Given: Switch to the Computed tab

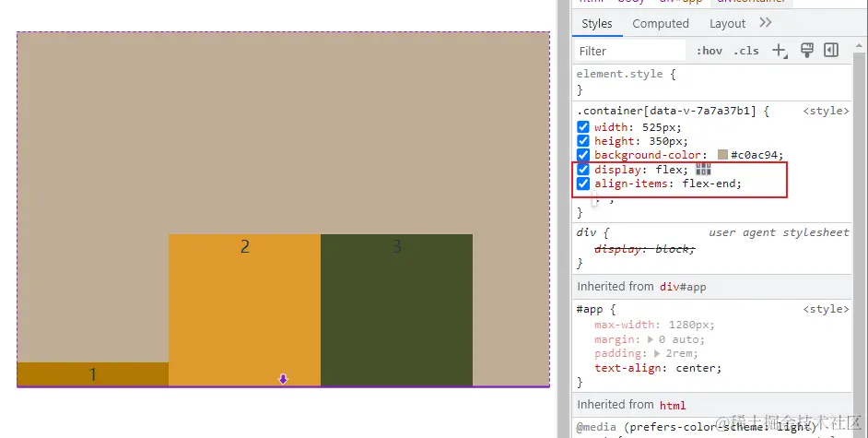Looking at the screenshot, I should tap(661, 24).
